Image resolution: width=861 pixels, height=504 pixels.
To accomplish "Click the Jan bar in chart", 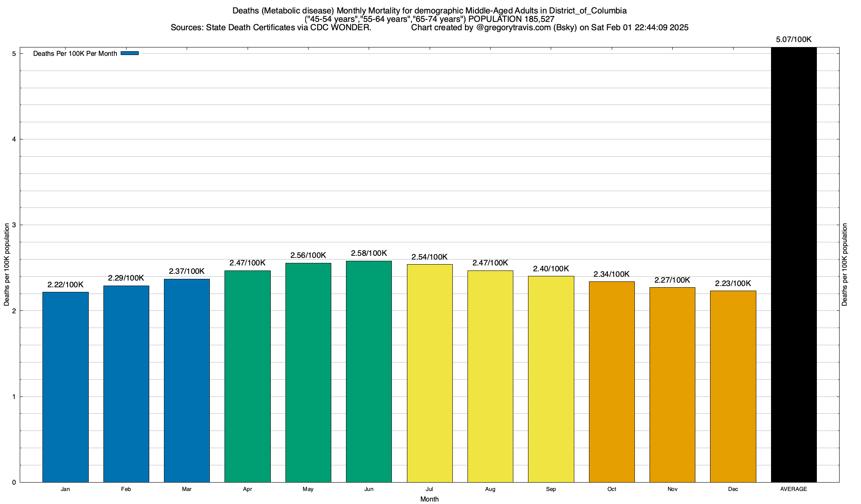I will click(66, 387).
